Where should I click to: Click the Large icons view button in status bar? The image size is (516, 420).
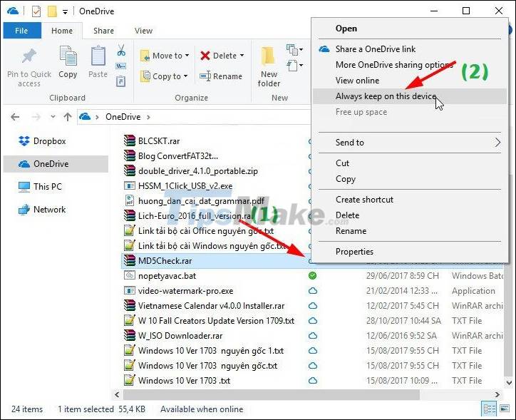tap(504, 409)
